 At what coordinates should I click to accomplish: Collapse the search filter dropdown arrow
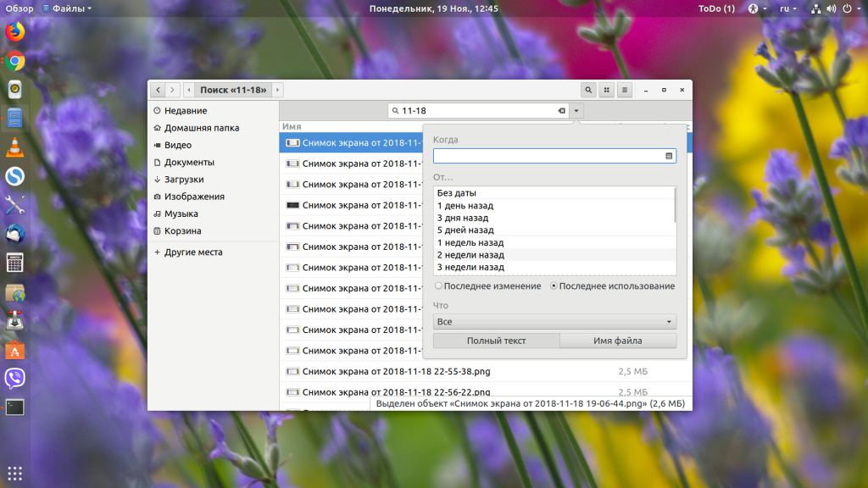[x=576, y=111]
